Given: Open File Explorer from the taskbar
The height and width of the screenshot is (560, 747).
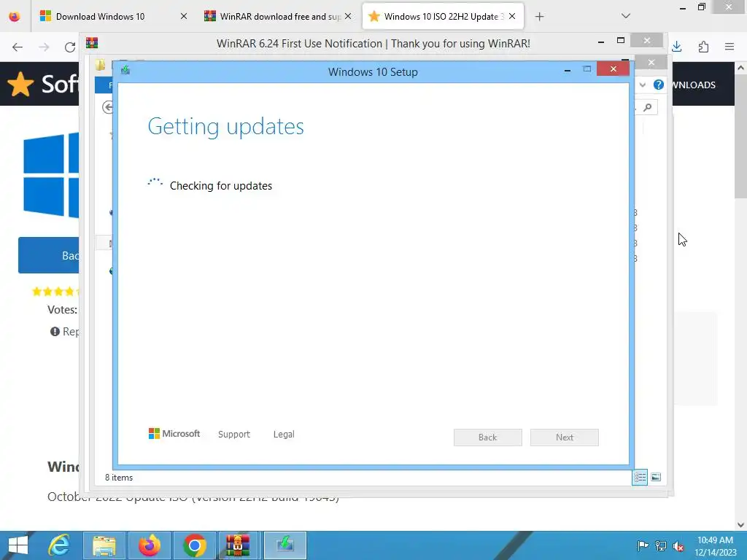Looking at the screenshot, I should click(104, 545).
